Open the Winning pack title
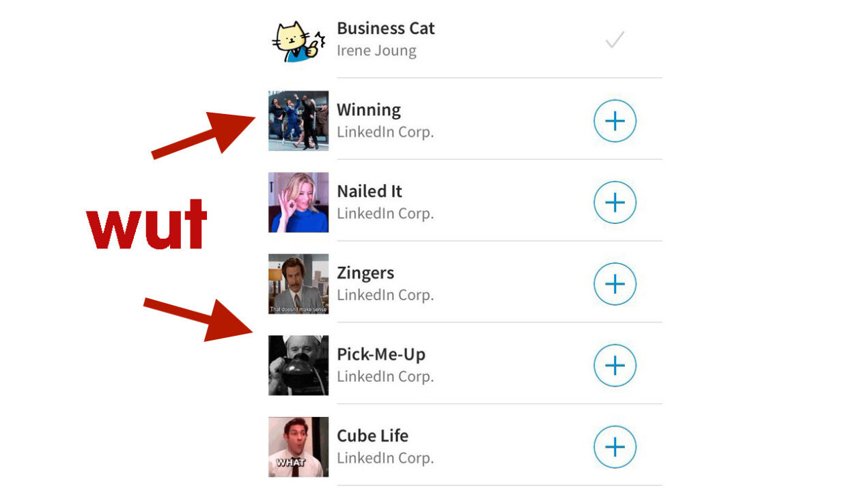This screenshot has width=868, height=488. [369, 110]
